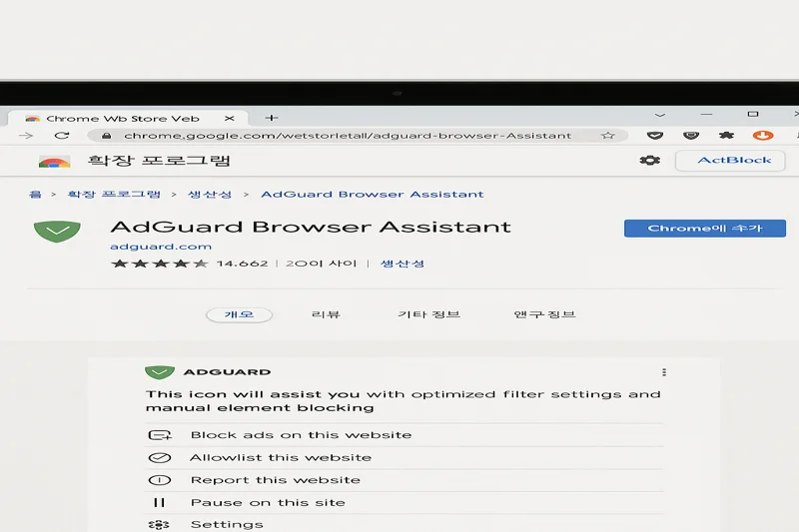Maximize the browser window
The image size is (799, 532).
753,114
